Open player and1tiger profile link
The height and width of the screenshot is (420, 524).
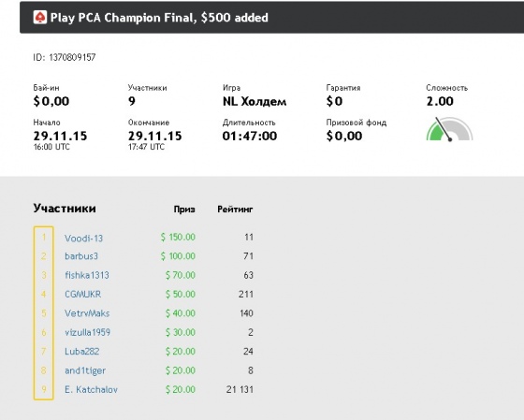click(85, 370)
